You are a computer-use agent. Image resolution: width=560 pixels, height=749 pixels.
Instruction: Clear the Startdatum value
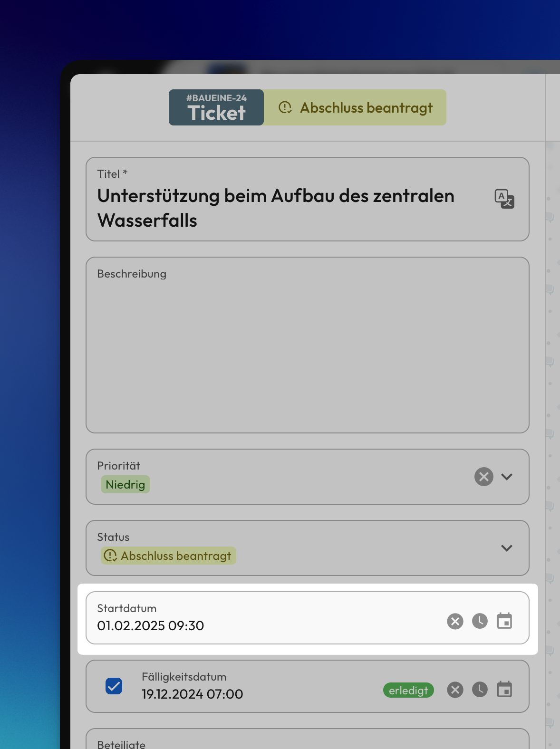click(x=455, y=621)
